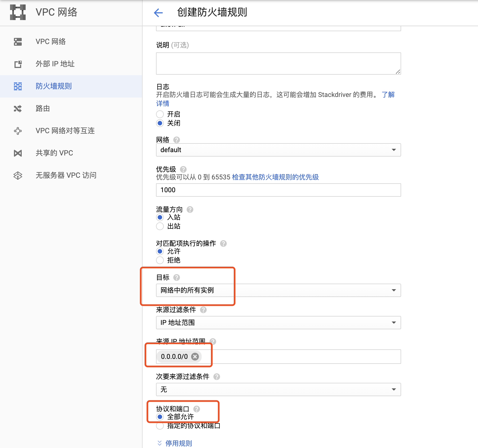Image resolution: width=478 pixels, height=448 pixels.
Task: Open the 网络 default dropdown
Action: pos(279,150)
